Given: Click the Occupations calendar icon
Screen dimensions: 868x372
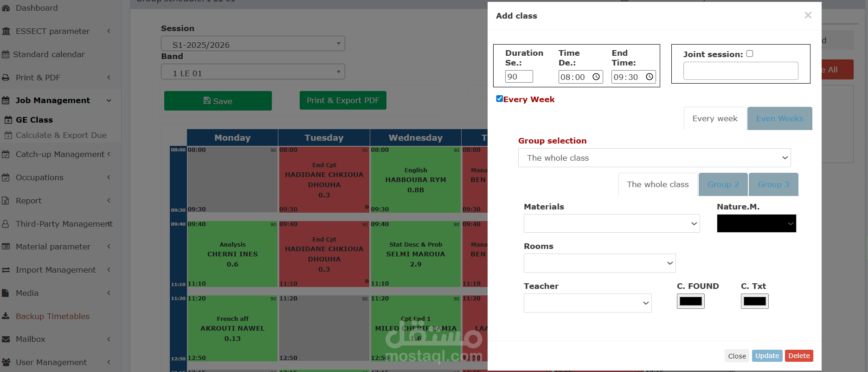Looking at the screenshot, I should 6,177.
